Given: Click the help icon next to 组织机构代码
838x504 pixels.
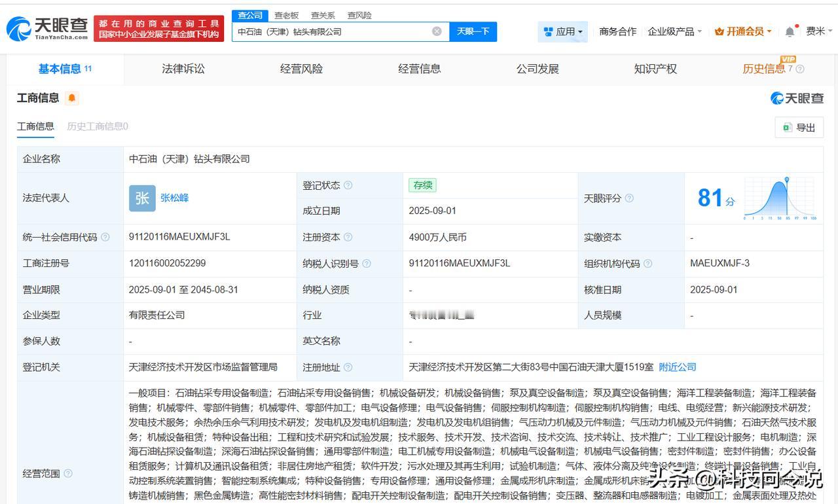Looking at the screenshot, I should coord(647,263).
